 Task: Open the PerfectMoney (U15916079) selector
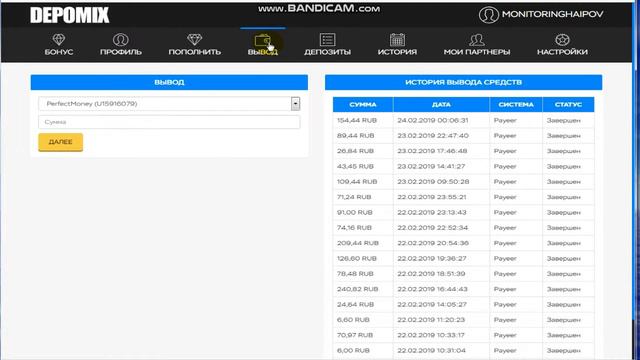coord(169,104)
